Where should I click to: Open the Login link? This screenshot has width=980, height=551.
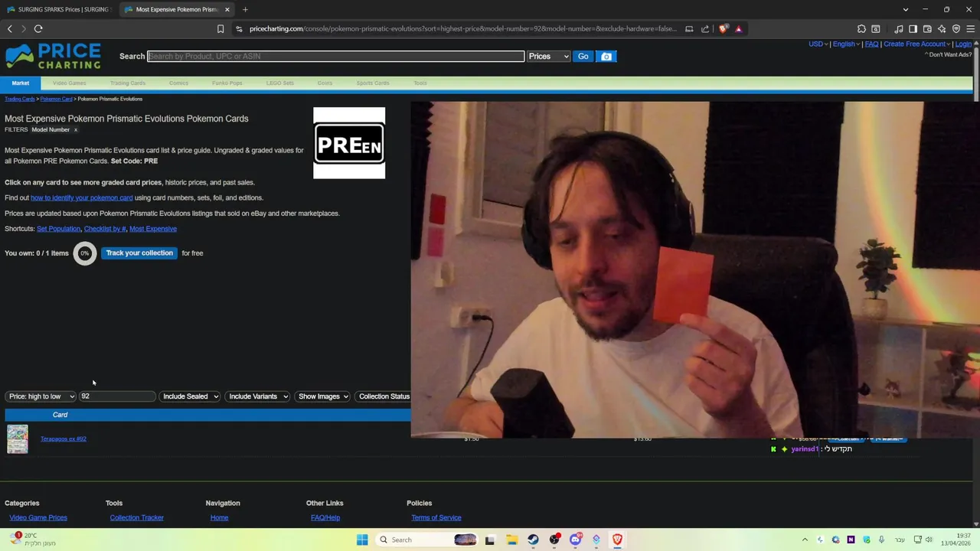click(x=963, y=44)
